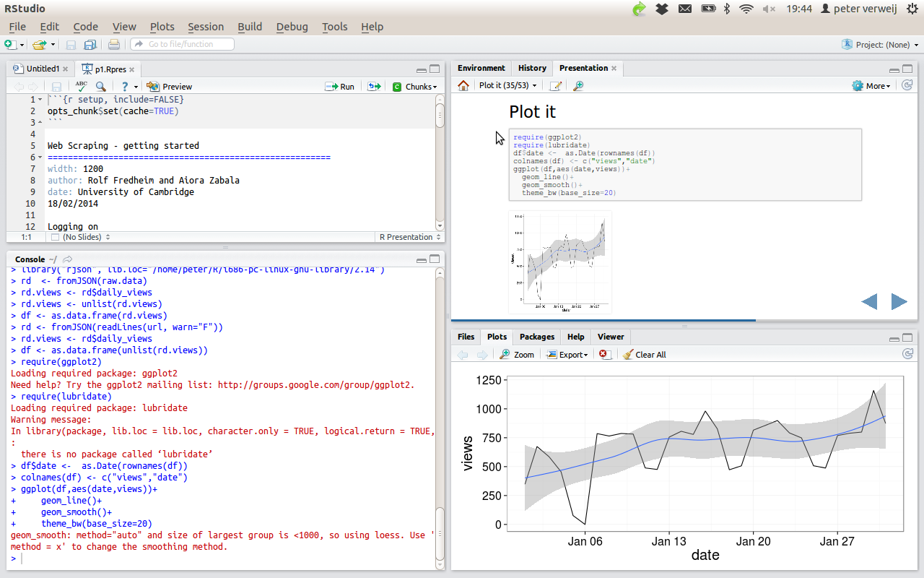Click the plot thumbnail in the slide
The height and width of the screenshot is (578, 924).
pyautogui.click(x=560, y=262)
